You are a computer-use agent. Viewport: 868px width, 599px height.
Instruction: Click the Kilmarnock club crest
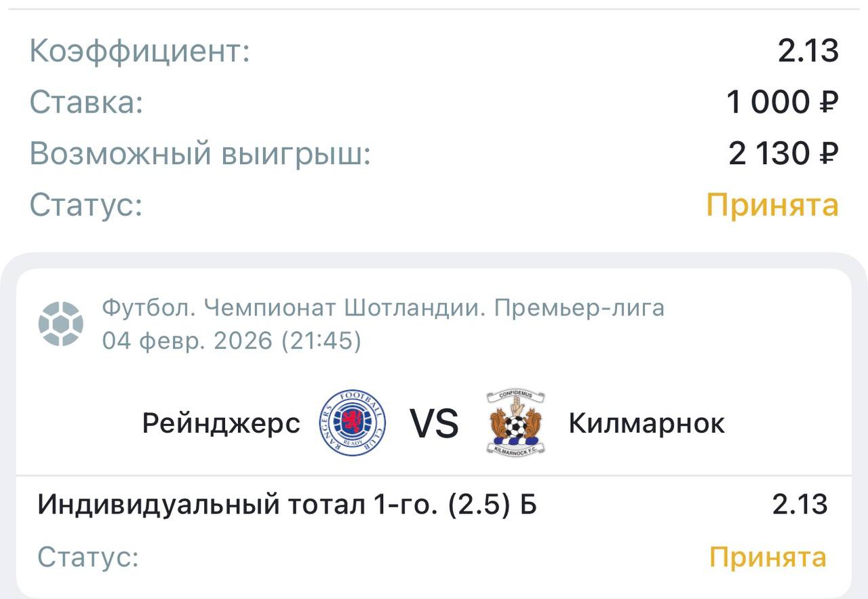tap(516, 423)
